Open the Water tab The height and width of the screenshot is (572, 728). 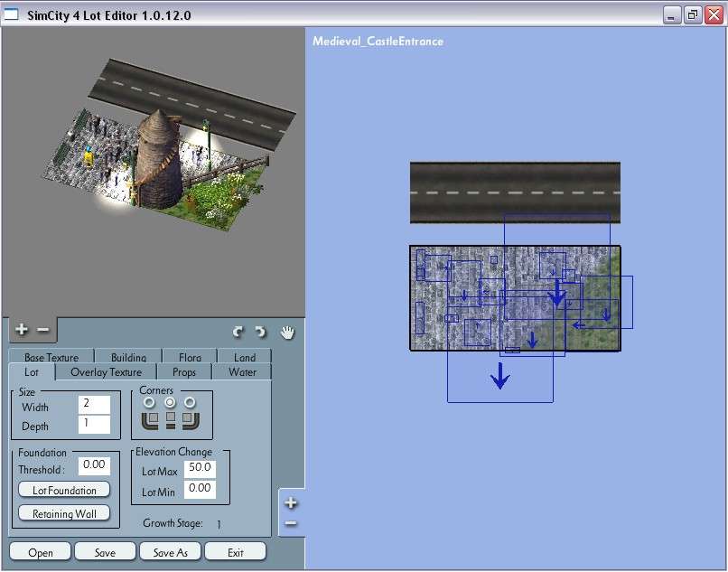(242, 371)
